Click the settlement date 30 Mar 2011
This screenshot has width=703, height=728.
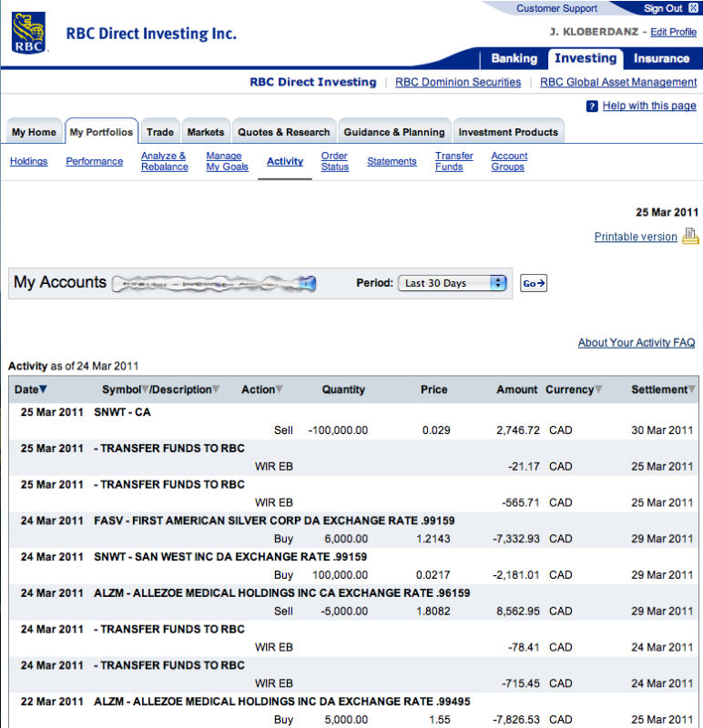662,430
